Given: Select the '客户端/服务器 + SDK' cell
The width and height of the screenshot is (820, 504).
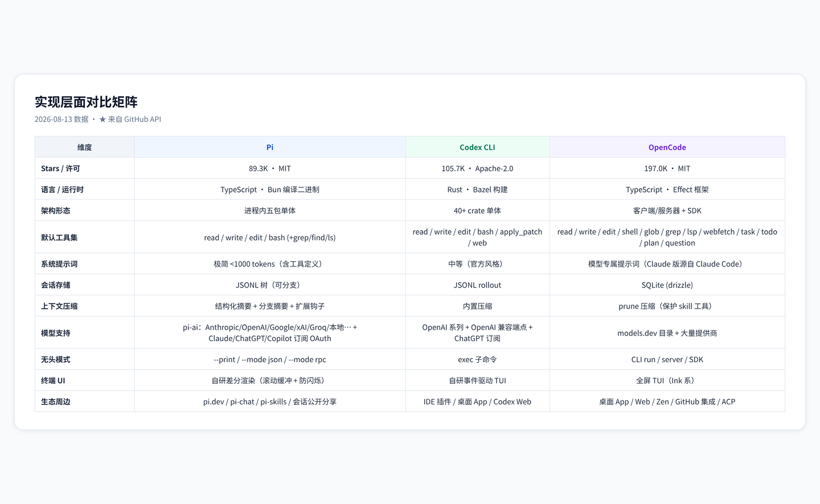Looking at the screenshot, I should click(667, 211).
